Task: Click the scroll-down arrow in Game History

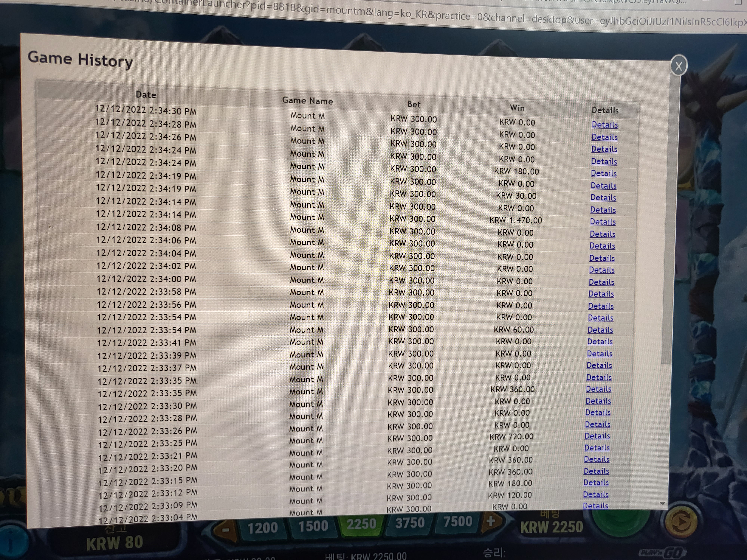Action: pyautogui.click(x=662, y=504)
